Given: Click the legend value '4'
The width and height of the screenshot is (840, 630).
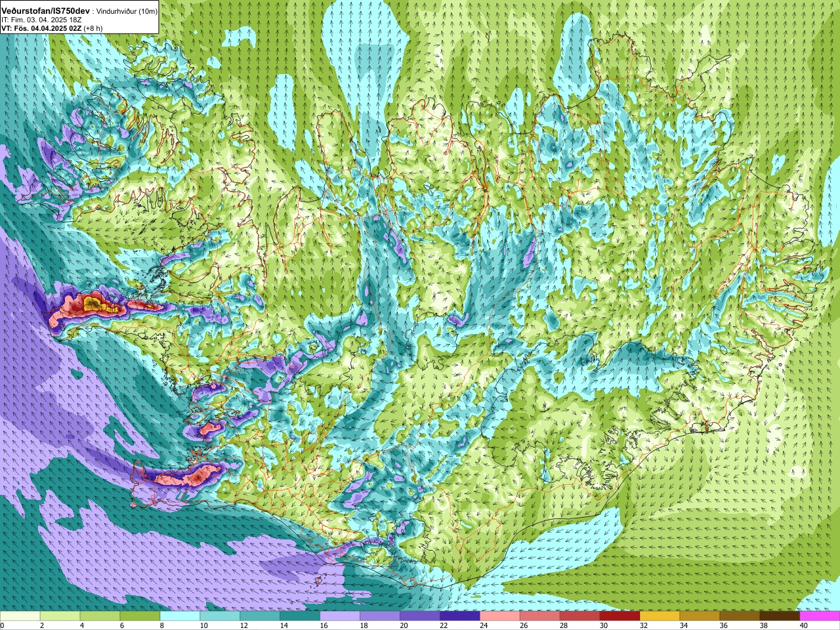Looking at the screenshot, I should [x=81, y=625].
